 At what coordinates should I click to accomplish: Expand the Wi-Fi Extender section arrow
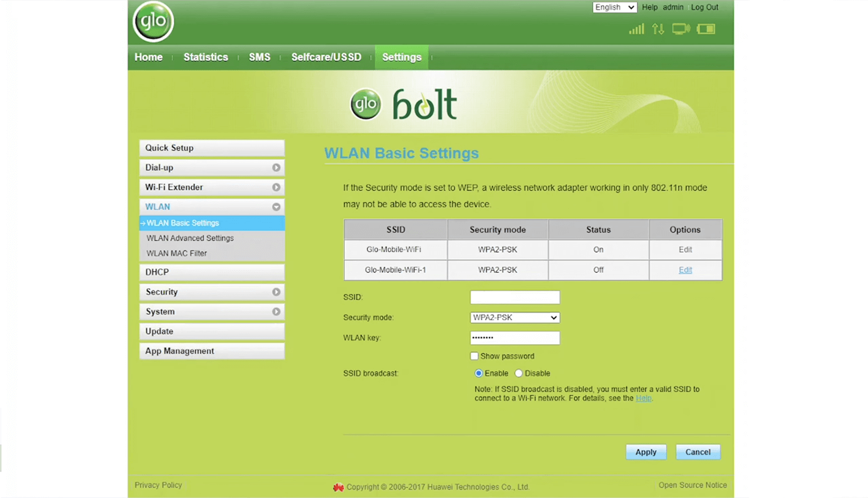[x=276, y=187]
